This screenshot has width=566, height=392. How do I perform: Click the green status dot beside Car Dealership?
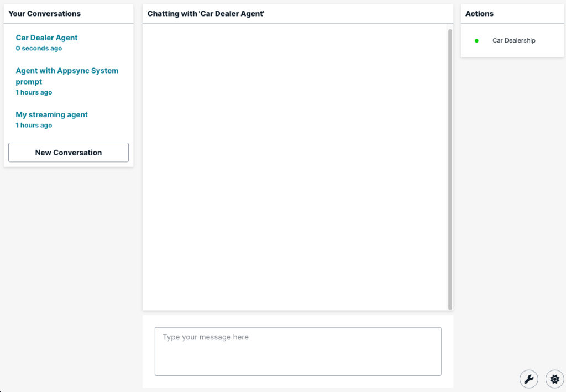click(x=476, y=40)
